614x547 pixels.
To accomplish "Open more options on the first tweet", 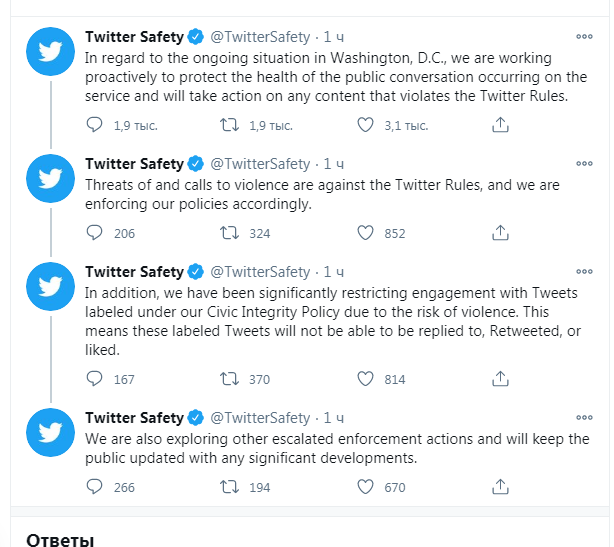I will pos(584,37).
